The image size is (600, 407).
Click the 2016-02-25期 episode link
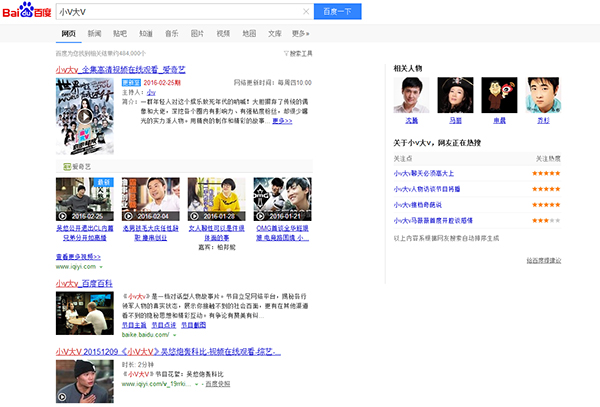point(162,83)
